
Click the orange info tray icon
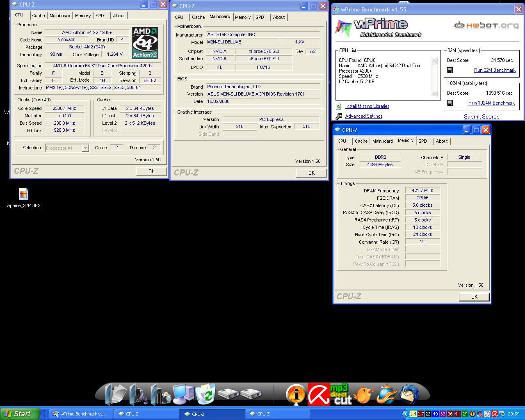click(x=472, y=414)
